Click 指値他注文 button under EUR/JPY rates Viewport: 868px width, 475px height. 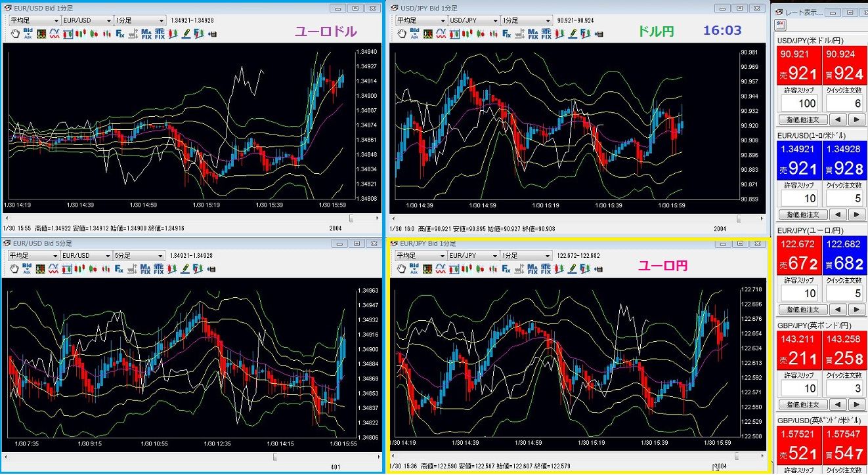click(803, 310)
